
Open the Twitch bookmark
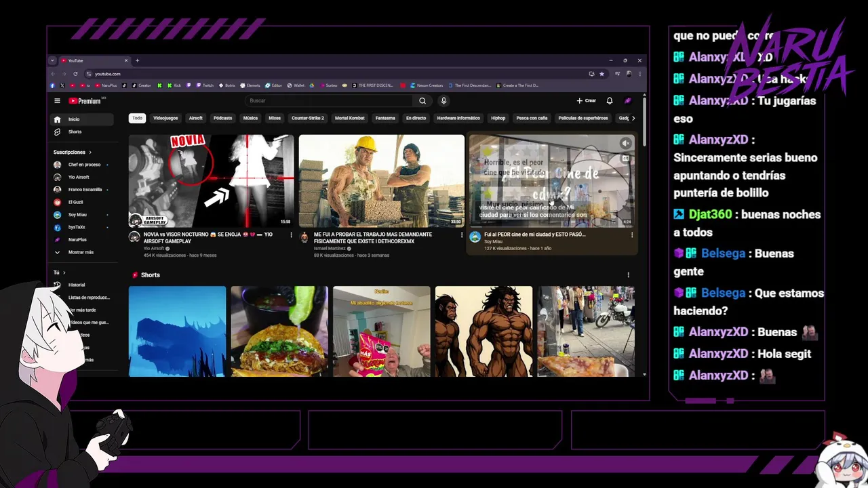(205, 85)
